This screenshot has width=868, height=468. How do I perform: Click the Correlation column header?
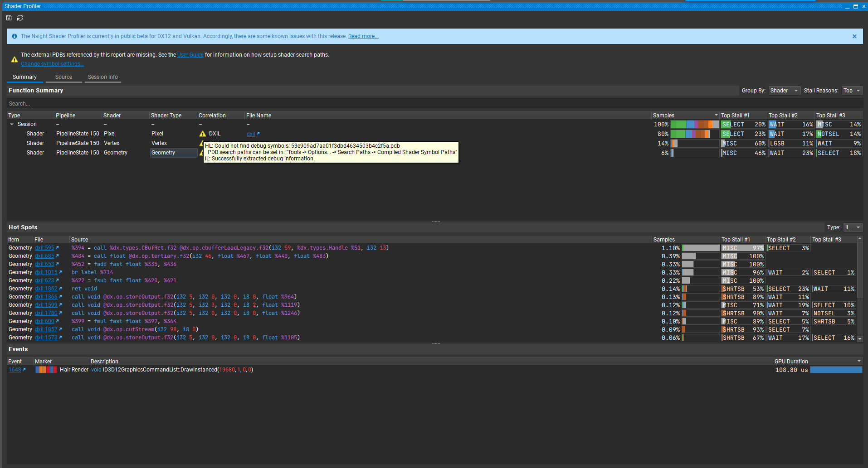(220, 116)
